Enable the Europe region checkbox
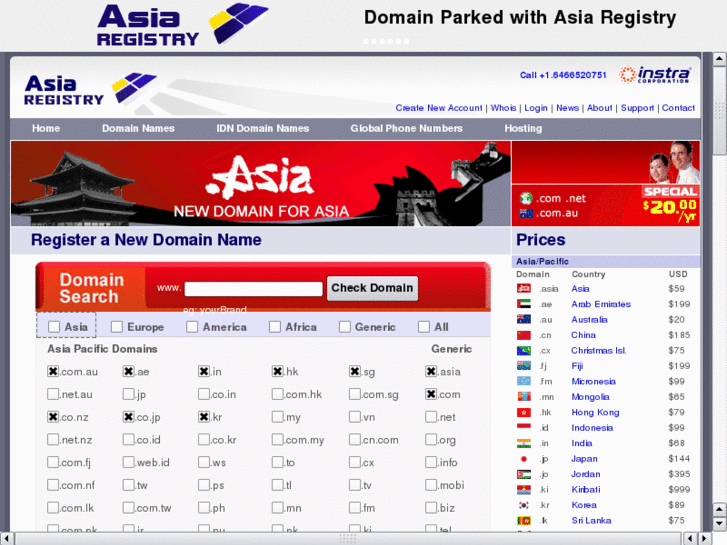The width and height of the screenshot is (727, 545). (117, 327)
